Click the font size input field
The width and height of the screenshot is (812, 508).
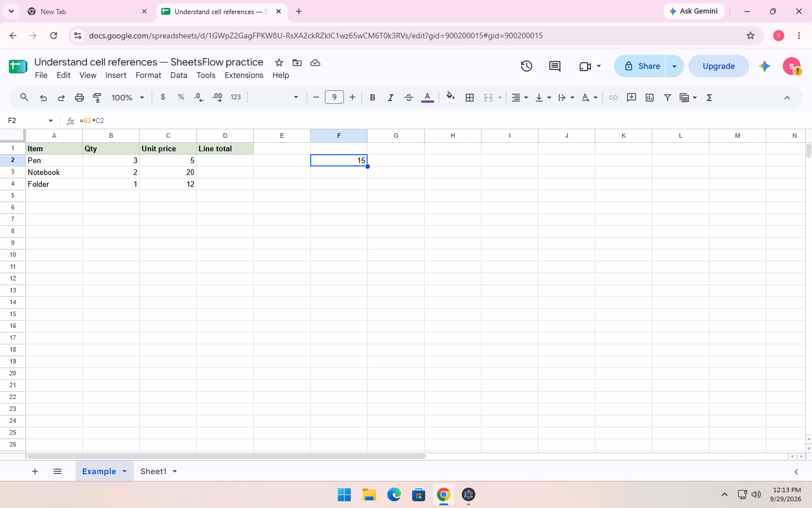334,97
